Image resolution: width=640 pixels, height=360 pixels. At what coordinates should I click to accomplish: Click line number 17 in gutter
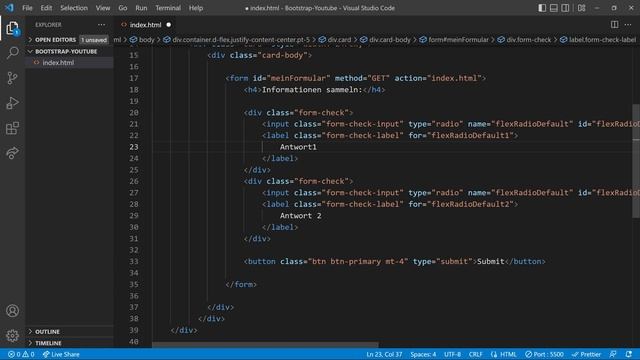[134, 78]
